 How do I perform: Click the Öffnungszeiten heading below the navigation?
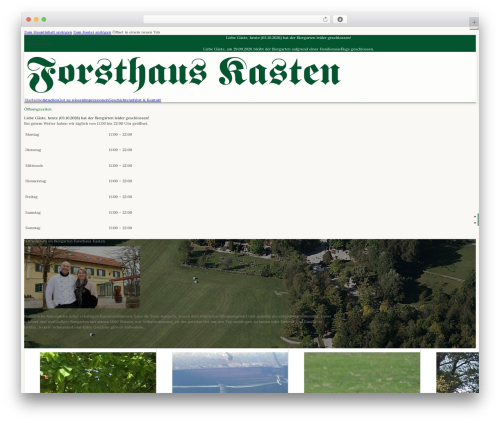(x=38, y=109)
